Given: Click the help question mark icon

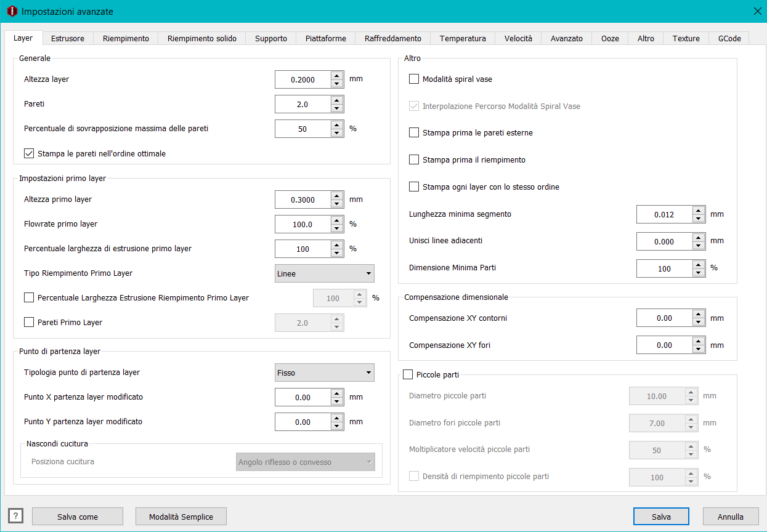Looking at the screenshot, I should tap(15, 516).
